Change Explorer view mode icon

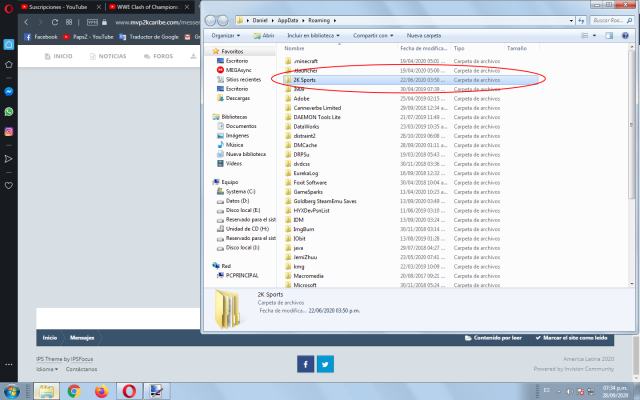click(584, 36)
